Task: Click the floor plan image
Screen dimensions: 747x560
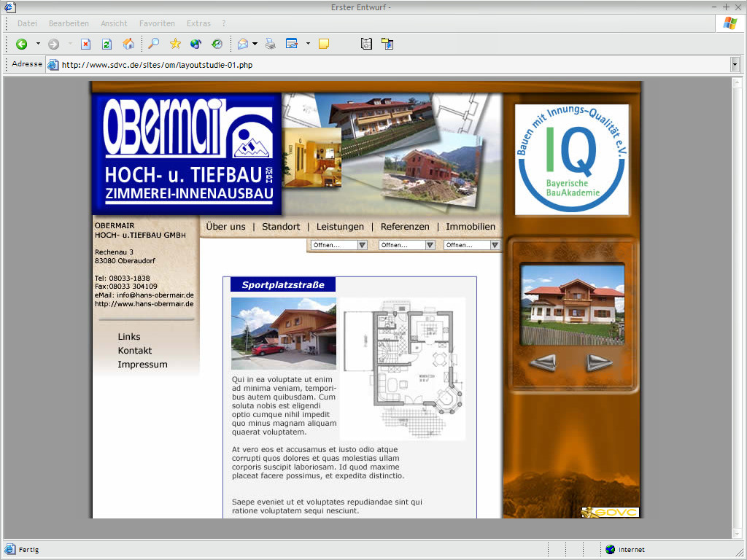Action: [x=403, y=368]
